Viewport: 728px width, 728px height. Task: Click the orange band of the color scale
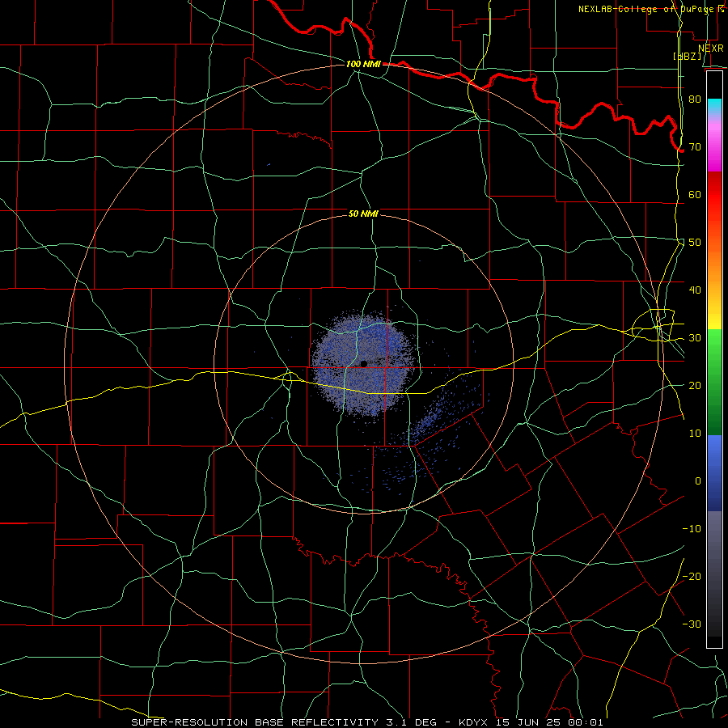point(714,265)
